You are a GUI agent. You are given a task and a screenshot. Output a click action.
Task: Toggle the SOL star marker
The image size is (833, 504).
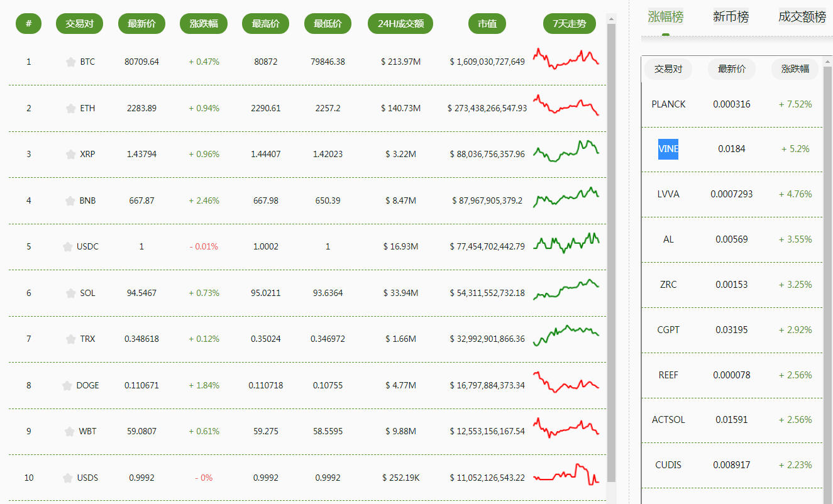click(x=70, y=293)
